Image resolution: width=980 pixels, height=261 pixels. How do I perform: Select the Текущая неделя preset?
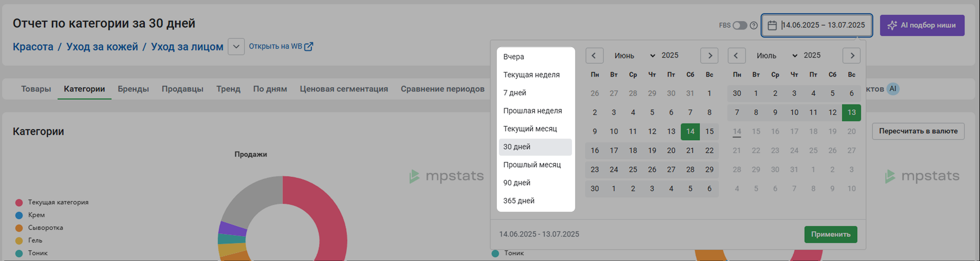point(535,75)
